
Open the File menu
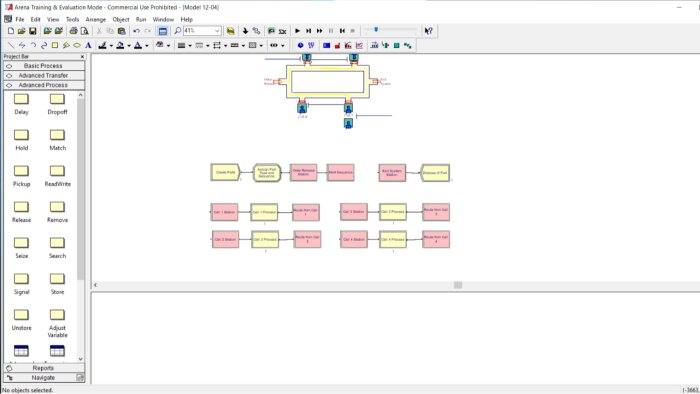pos(20,20)
